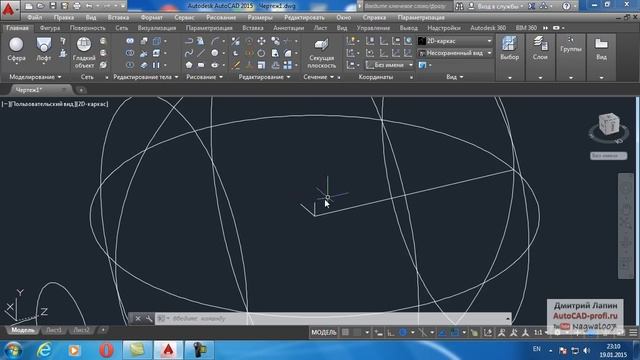
Task: Click the command line input field
Action: (x=333, y=318)
